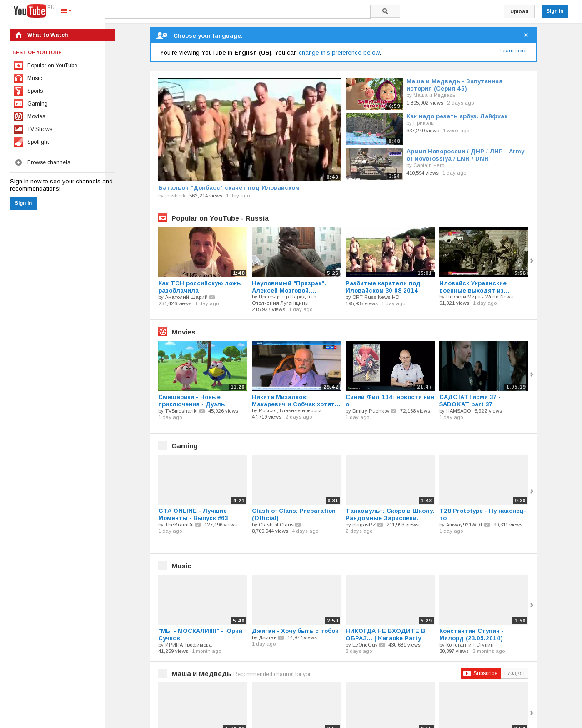Click the Маша и Медведь channel icon
The width and height of the screenshot is (582, 728).
coord(163,673)
